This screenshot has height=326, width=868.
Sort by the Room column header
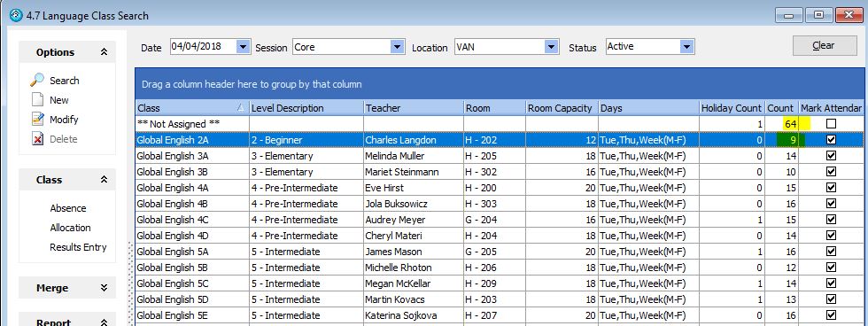point(494,108)
